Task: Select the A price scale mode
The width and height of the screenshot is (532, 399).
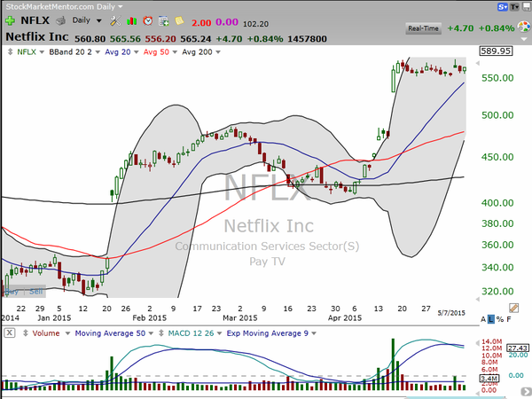Action: tap(483, 319)
